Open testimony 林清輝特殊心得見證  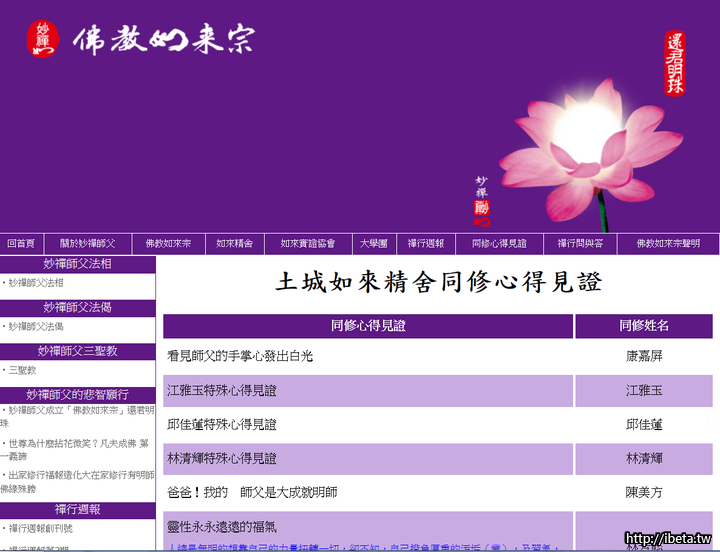click(x=222, y=459)
